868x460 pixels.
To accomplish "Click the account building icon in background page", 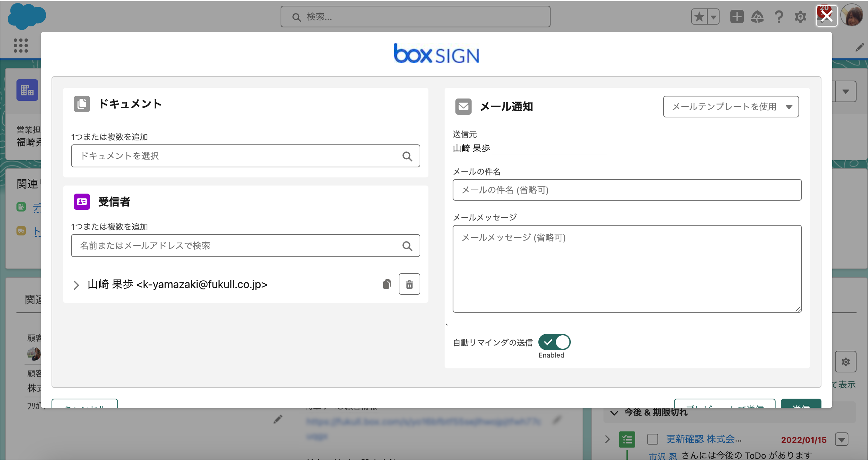I will click(27, 90).
